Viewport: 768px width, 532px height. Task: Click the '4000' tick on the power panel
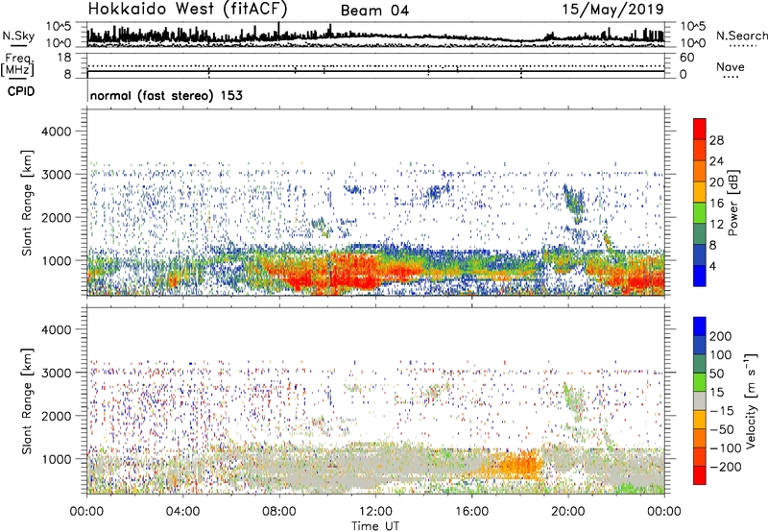pyautogui.click(x=56, y=132)
